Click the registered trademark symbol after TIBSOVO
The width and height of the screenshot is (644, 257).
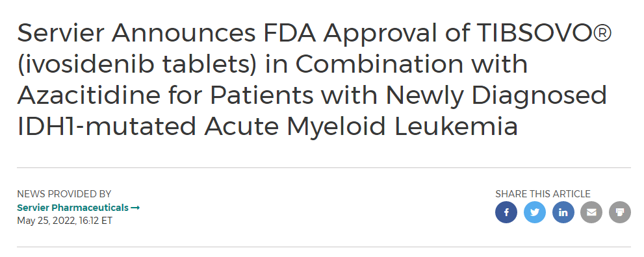click(602, 32)
